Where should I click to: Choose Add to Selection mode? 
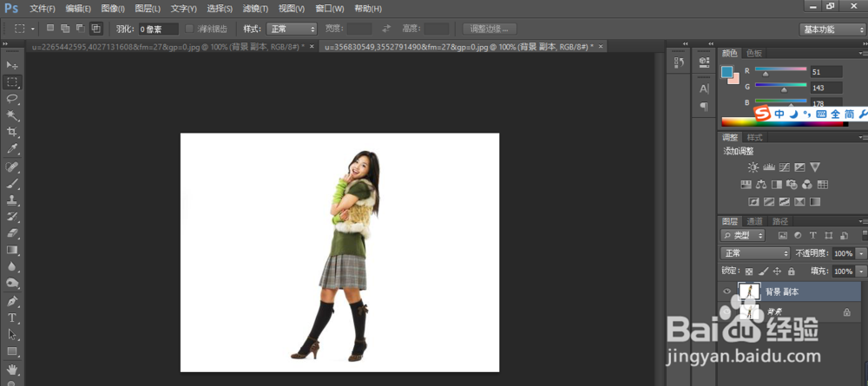(65, 29)
